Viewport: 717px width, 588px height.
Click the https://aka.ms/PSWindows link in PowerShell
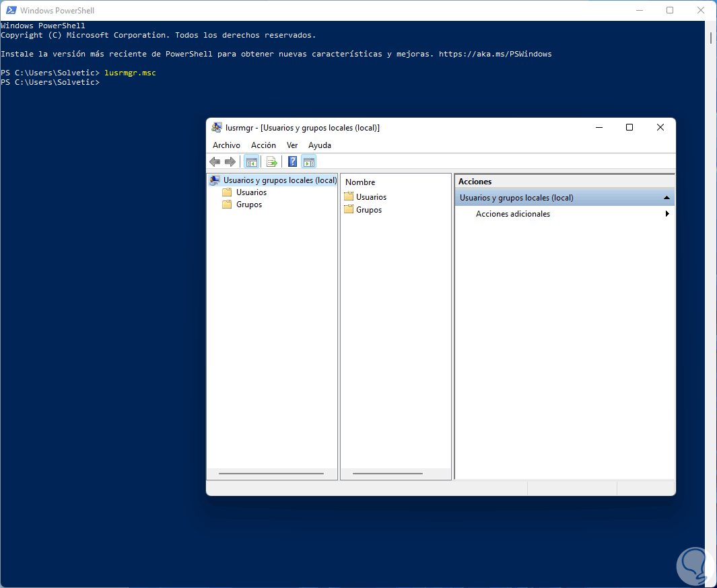[x=496, y=54]
